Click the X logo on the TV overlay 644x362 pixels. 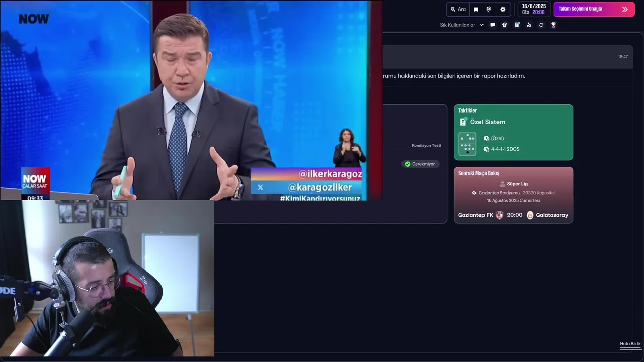260,187
